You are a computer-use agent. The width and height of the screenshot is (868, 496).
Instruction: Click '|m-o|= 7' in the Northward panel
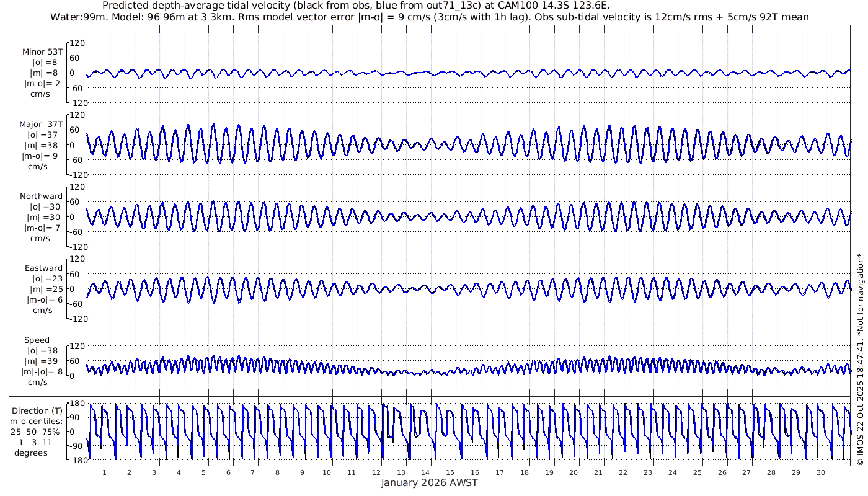click(x=41, y=228)
